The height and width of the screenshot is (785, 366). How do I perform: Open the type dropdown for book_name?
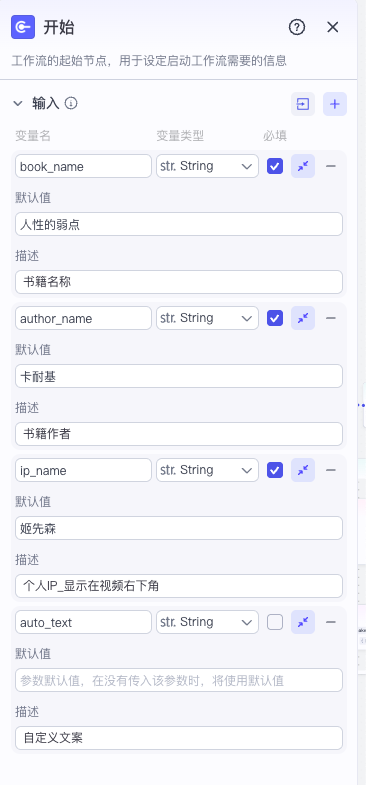pos(207,166)
